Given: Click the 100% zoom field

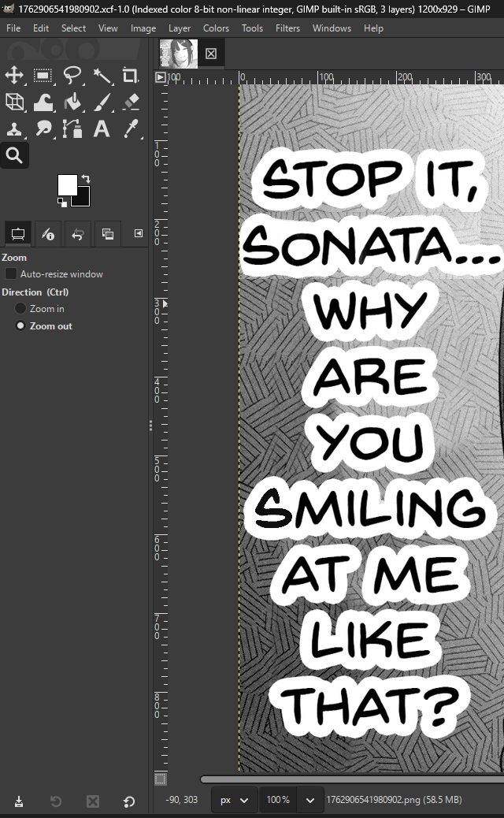Looking at the screenshot, I should [x=278, y=800].
